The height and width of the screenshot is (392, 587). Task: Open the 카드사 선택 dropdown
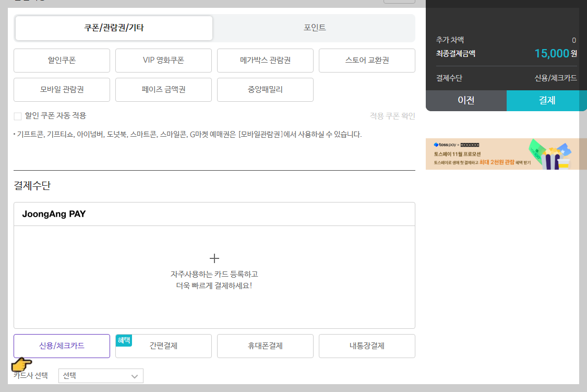(x=101, y=376)
